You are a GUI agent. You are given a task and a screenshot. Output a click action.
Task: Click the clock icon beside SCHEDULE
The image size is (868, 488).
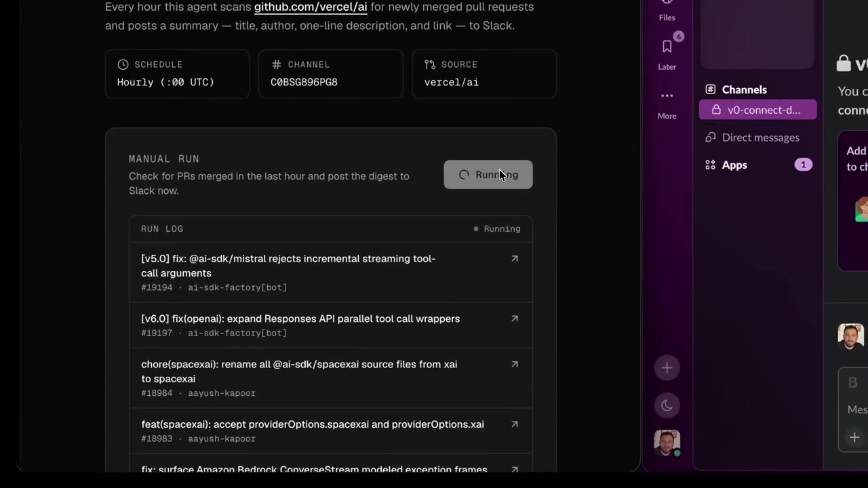pyautogui.click(x=123, y=64)
